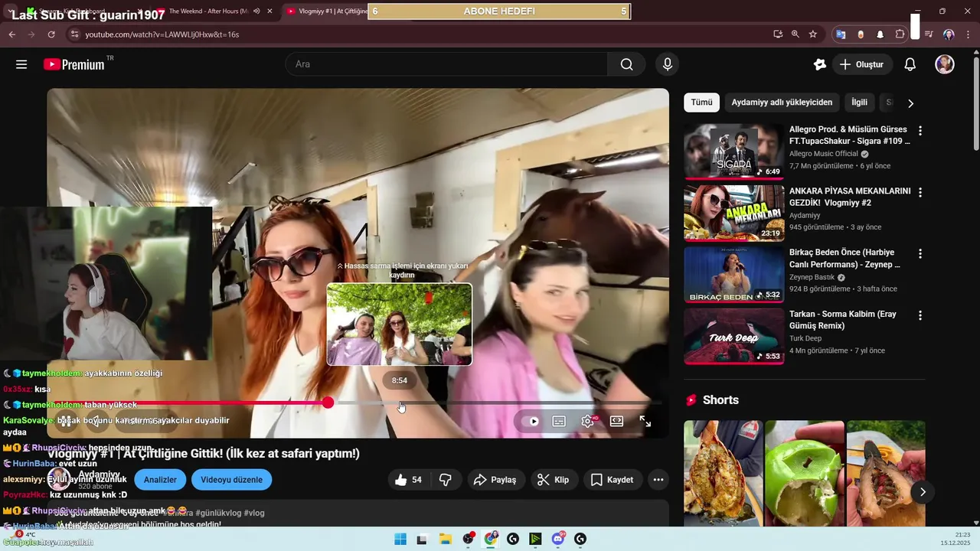Switch to The Weeknd - After Hours tab
This screenshot has width=980, height=551.
207,11
